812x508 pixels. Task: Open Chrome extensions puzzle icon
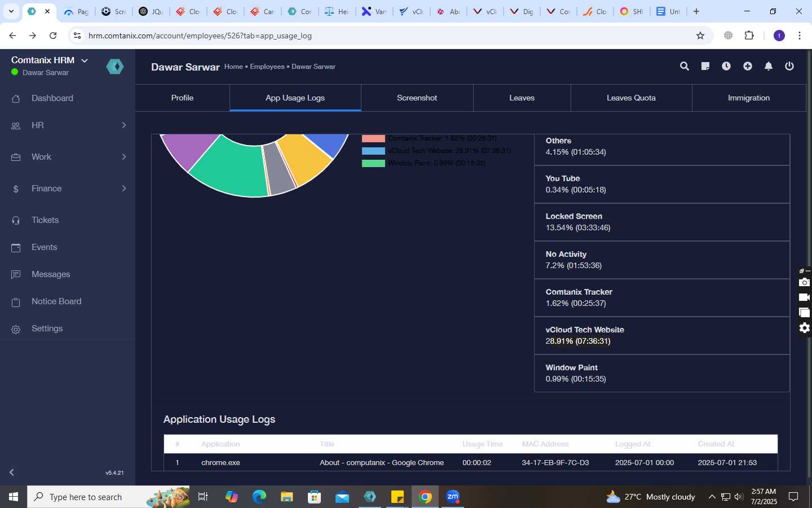pyautogui.click(x=749, y=36)
